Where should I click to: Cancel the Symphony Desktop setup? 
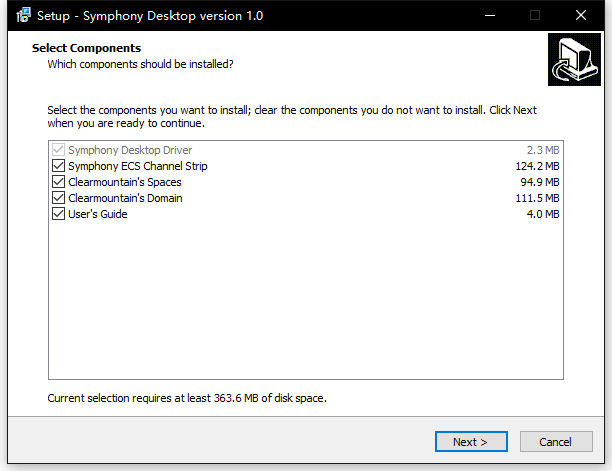tap(556, 442)
